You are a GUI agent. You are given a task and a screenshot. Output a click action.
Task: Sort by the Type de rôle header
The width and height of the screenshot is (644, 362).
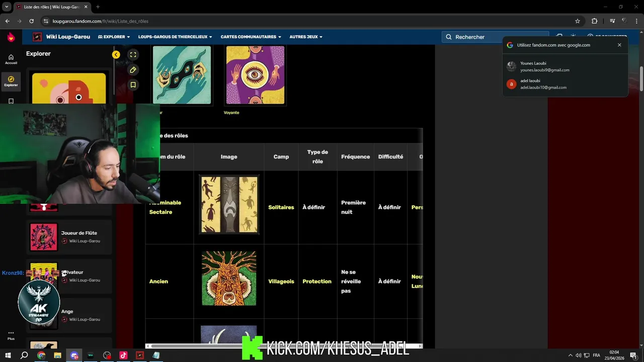click(317, 157)
